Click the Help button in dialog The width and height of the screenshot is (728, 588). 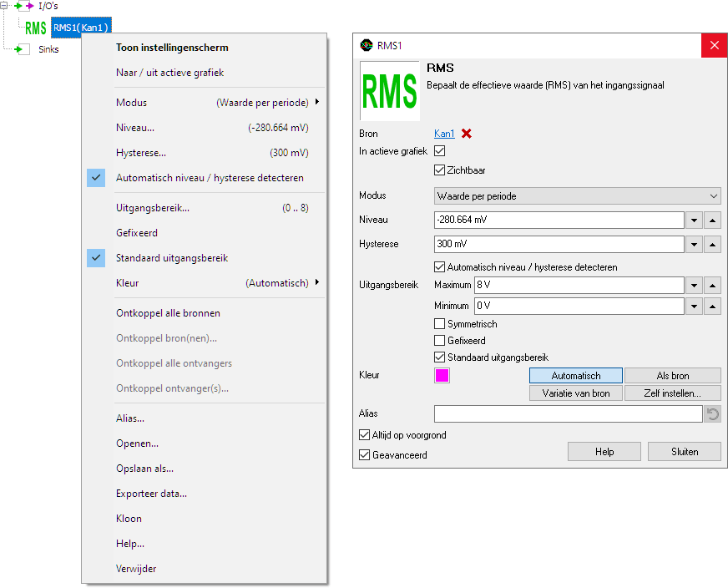click(604, 452)
